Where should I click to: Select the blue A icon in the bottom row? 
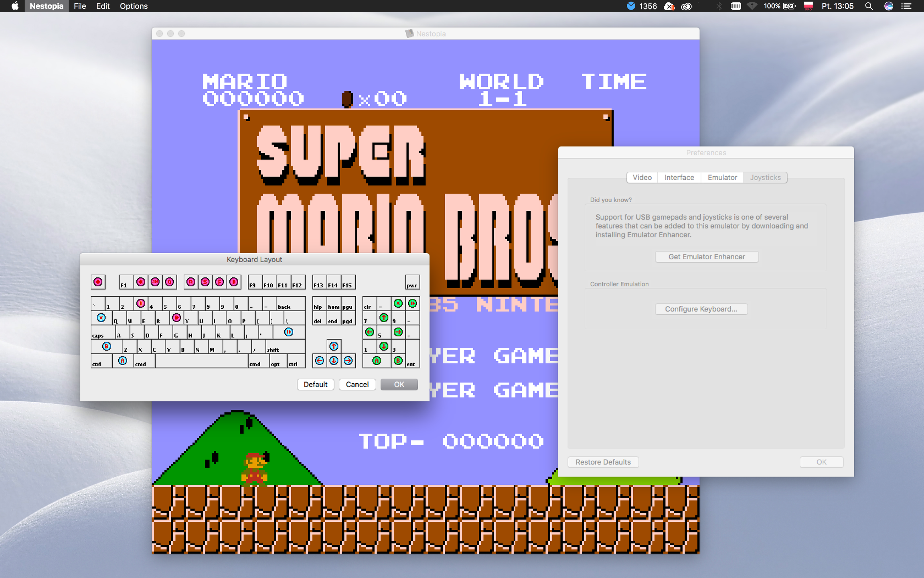123,360
